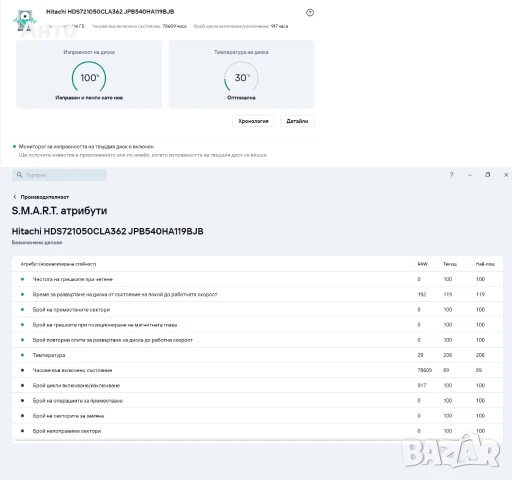Select the Време за развъртане на диска row
Image resolution: width=512 pixels, height=480 pixels.
tap(257, 294)
